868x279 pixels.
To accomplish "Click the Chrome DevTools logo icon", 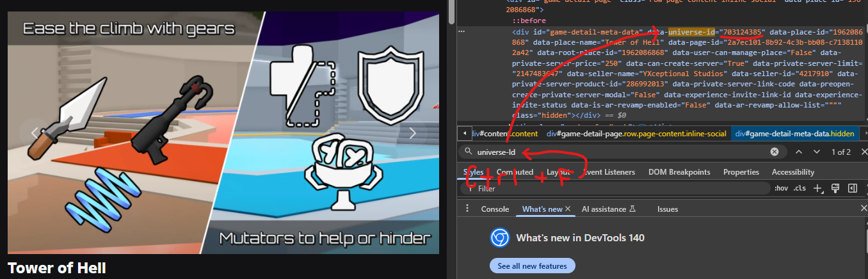I will point(499,238).
